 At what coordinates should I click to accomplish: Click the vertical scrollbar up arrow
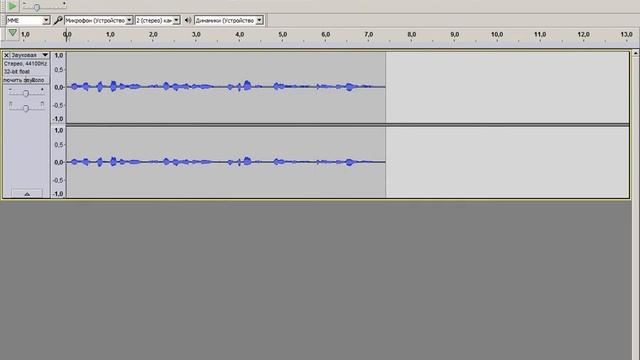[636, 53]
